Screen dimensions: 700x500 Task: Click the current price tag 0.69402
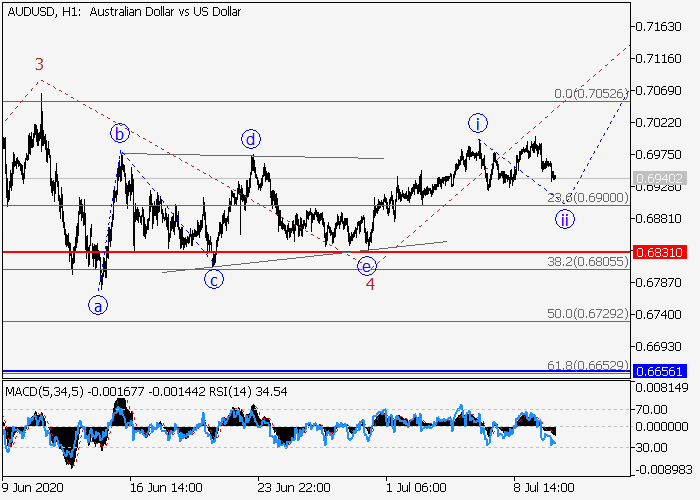pyautogui.click(x=659, y=178)
